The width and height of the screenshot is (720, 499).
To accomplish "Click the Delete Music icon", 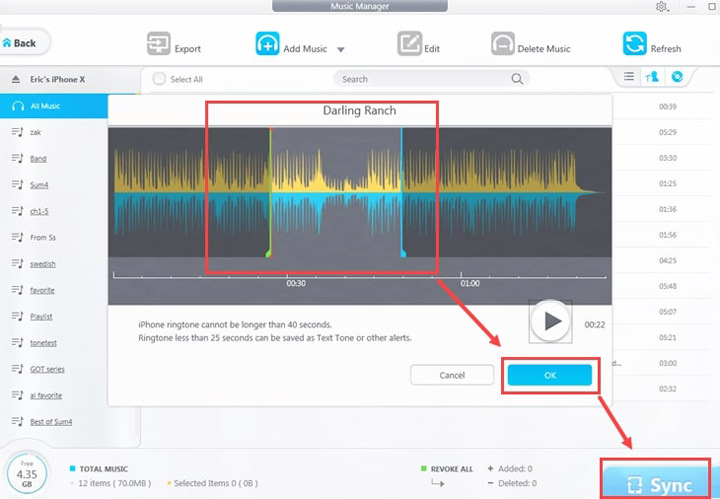I will click(x=503, y=44).
